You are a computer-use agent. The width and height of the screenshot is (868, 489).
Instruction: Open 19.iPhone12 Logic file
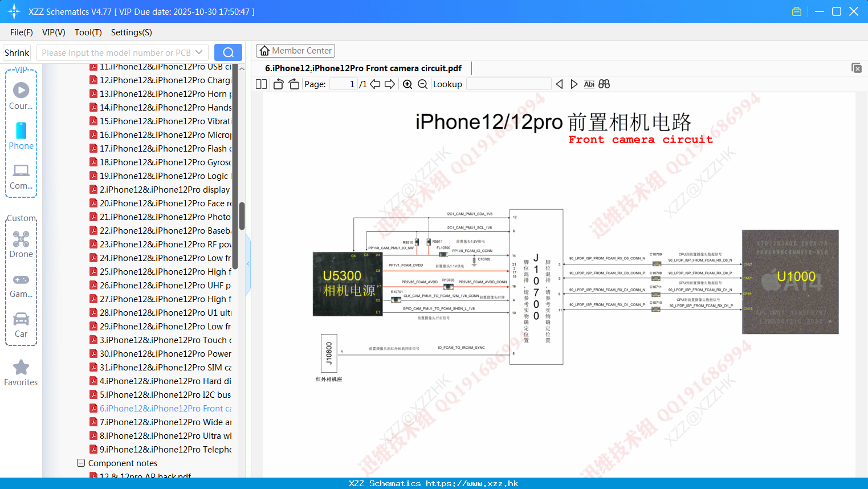161,176
